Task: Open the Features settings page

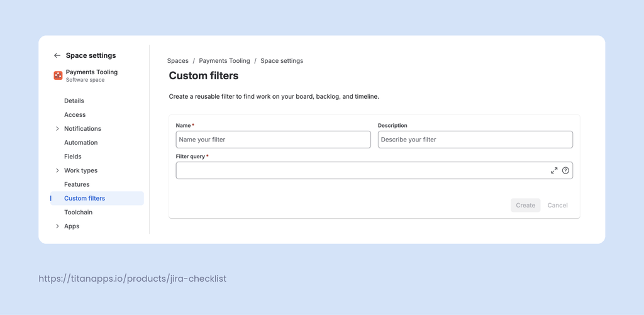Action: tap(77, 184)
